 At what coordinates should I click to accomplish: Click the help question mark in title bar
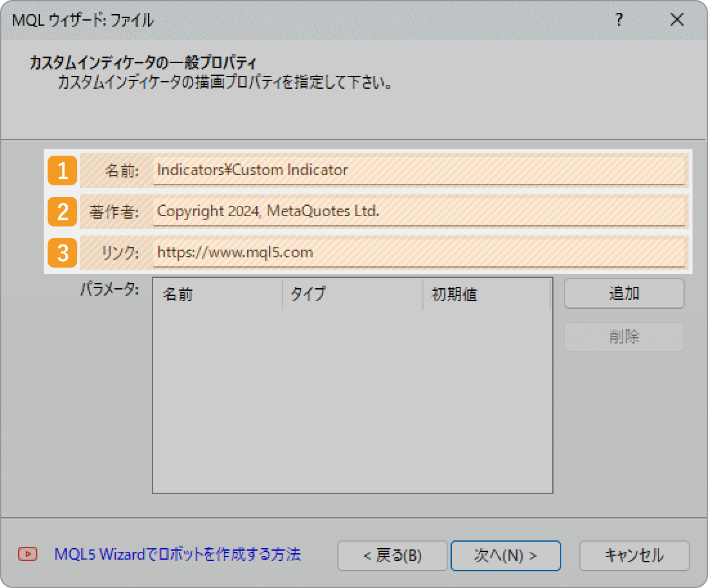click(x=619, y=19)
